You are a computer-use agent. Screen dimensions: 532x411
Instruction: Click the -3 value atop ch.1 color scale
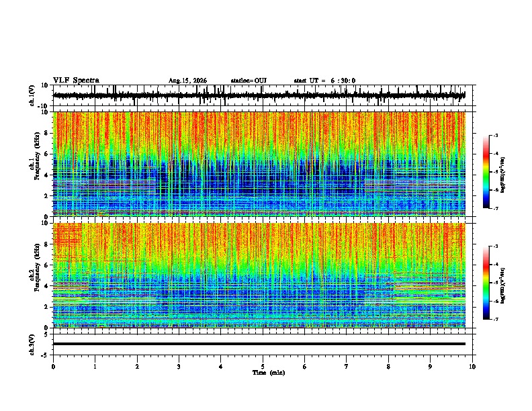pos(495,135)
